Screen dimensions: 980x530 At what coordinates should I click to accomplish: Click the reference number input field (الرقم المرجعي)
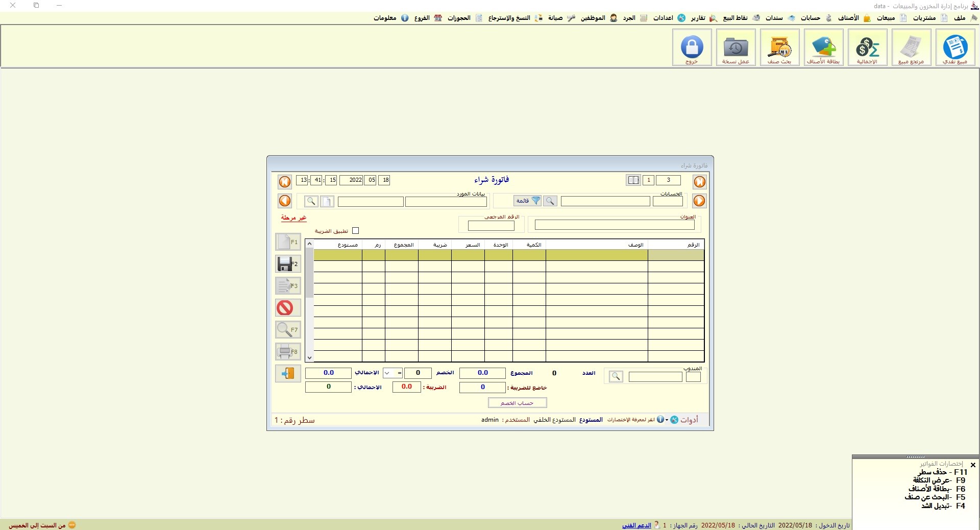(491, 226)
